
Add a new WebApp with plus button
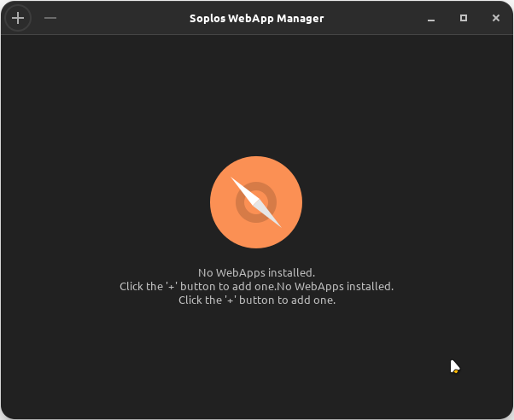[18, 18]
